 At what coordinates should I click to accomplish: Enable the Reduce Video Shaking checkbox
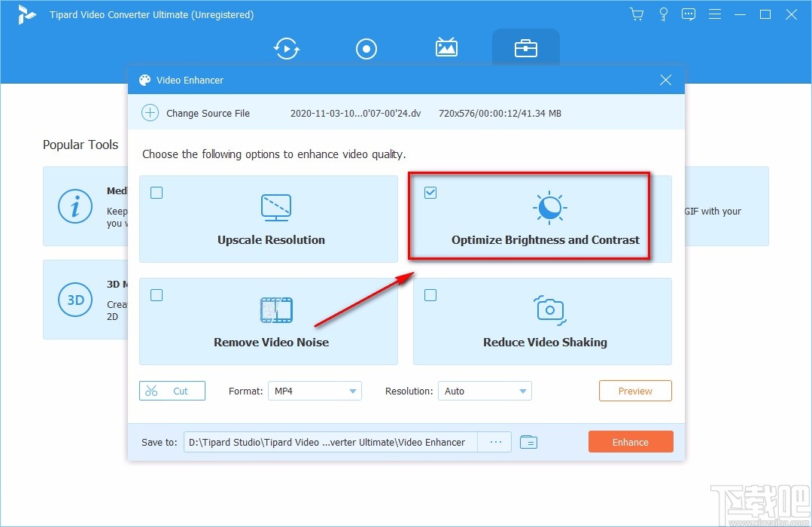point(430,295)
